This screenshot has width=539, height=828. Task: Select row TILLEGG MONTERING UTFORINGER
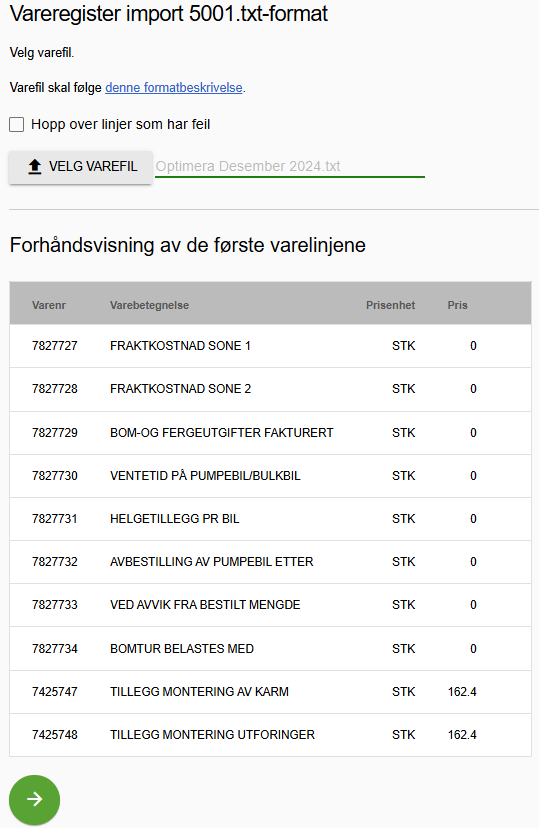pyautogui.click(x=270, y=735)
